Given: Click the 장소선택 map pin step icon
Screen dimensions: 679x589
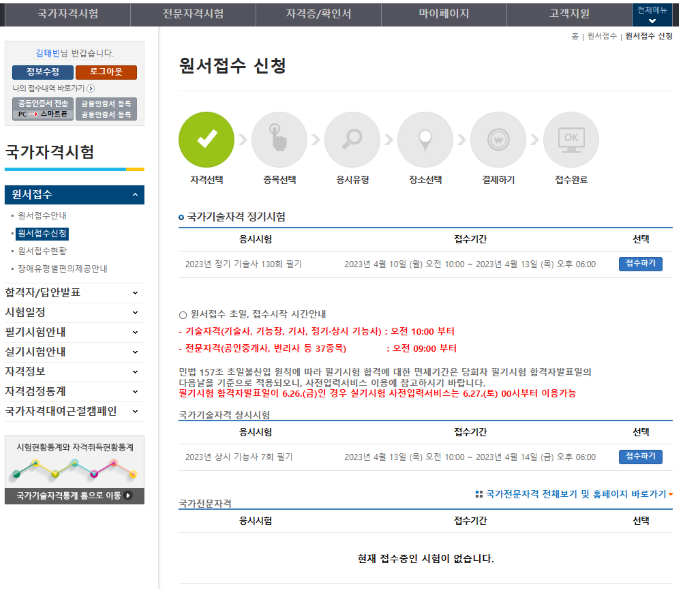Looking at the screenshot, I should pos(425,139).
